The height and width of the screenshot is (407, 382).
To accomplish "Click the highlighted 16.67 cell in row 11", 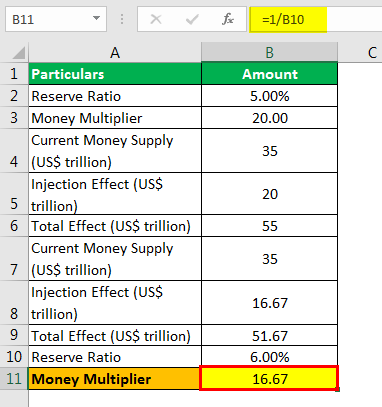I will [269, 379].
